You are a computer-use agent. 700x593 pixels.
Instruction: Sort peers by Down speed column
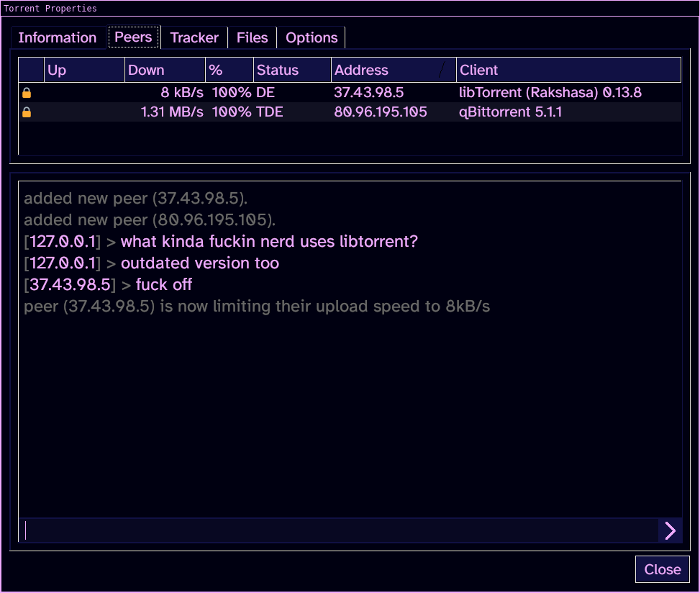tap(165, 70)
